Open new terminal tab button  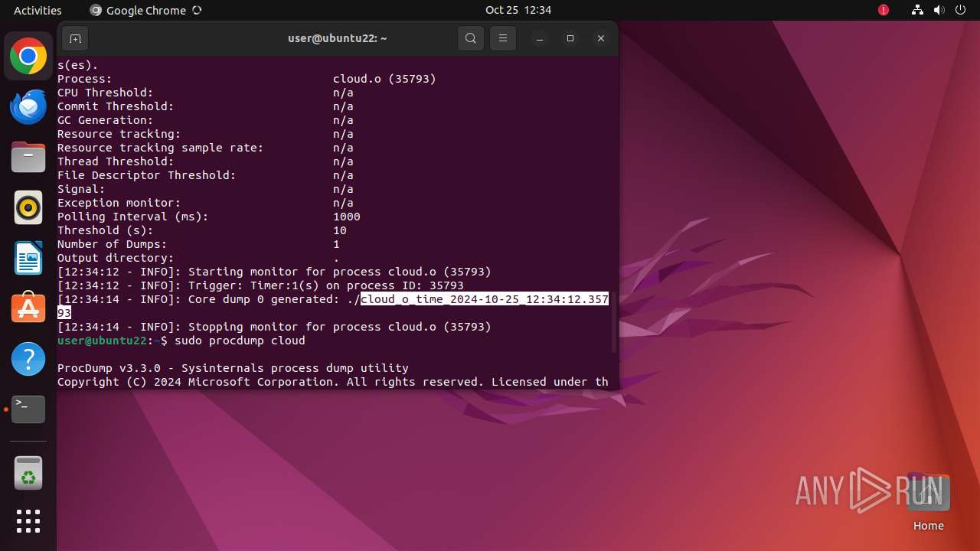pyautogui.click(x=75, y=38)
